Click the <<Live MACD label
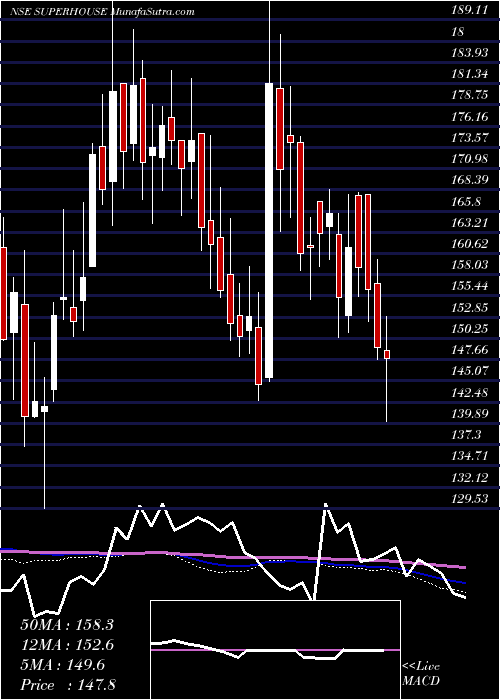The image size is (500, 700). (421, 674)
